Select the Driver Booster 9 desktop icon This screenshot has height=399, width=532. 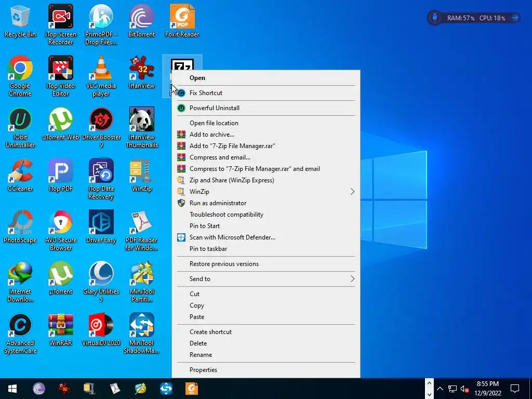(101, 128)
